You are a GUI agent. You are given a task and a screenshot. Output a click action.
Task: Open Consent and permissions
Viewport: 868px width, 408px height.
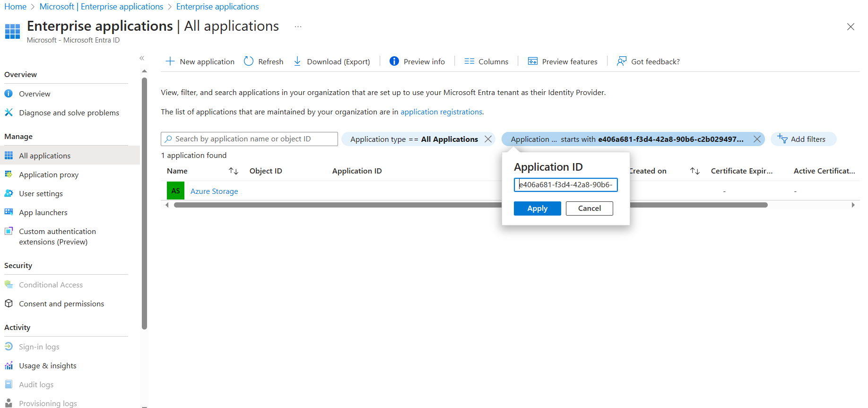61,304
